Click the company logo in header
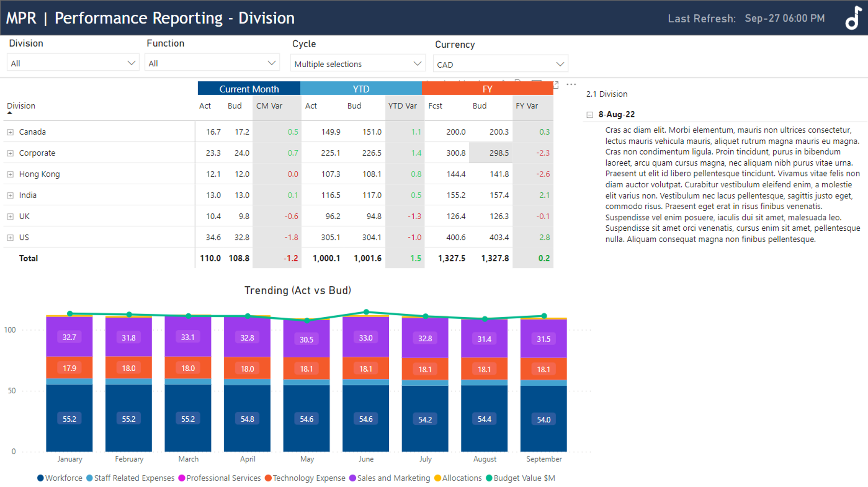The width and height of the screenshot is (868, 487). (853, 19)
